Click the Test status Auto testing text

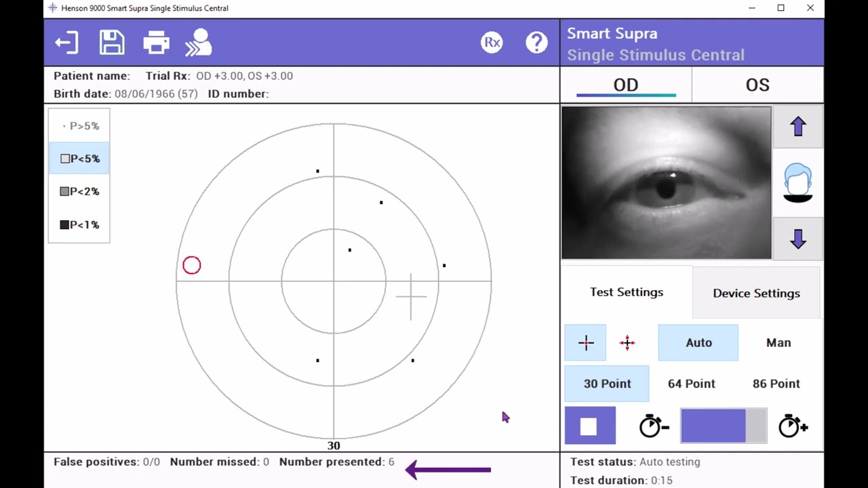[x=635, y=462]
